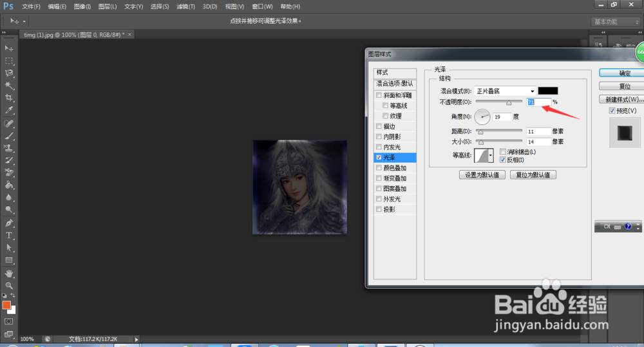Image resolution: width=644 pixels, height=347 pixels.
Task: Open the 文件(F) menu
Action: click(x=31, y=6)
